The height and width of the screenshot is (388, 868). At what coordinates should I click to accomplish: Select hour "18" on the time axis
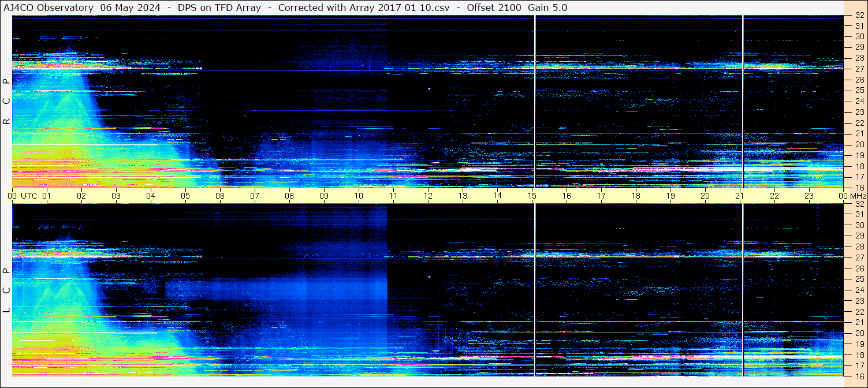click(x=636, y=196)
